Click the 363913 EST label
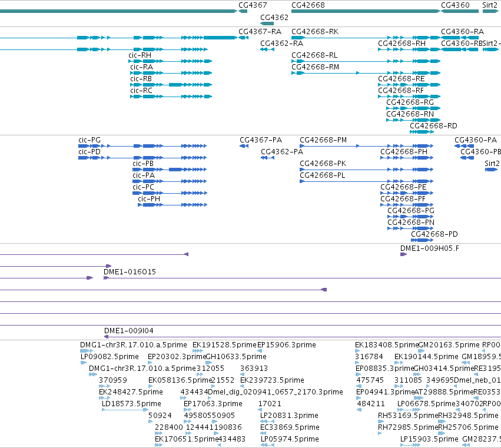501x448 pixels. pos(254,369)
